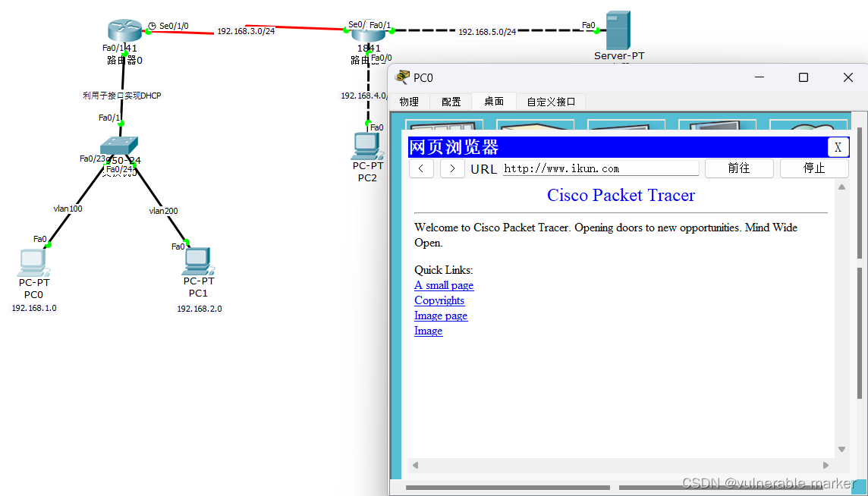Open the Image link
Viewport: 868px width, 496px height.
429,331
